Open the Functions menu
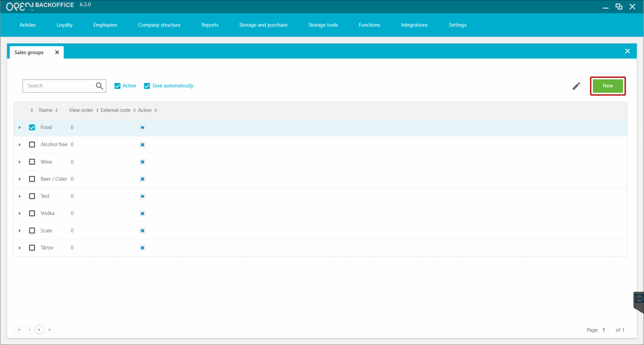Screen dimensions: 644x345 coord(369,25)
